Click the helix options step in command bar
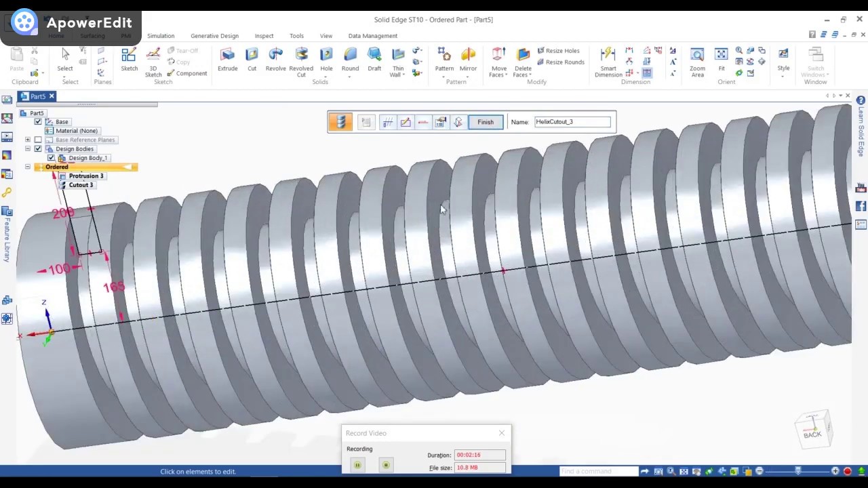 pyautogui.click(x=366, y=122)
